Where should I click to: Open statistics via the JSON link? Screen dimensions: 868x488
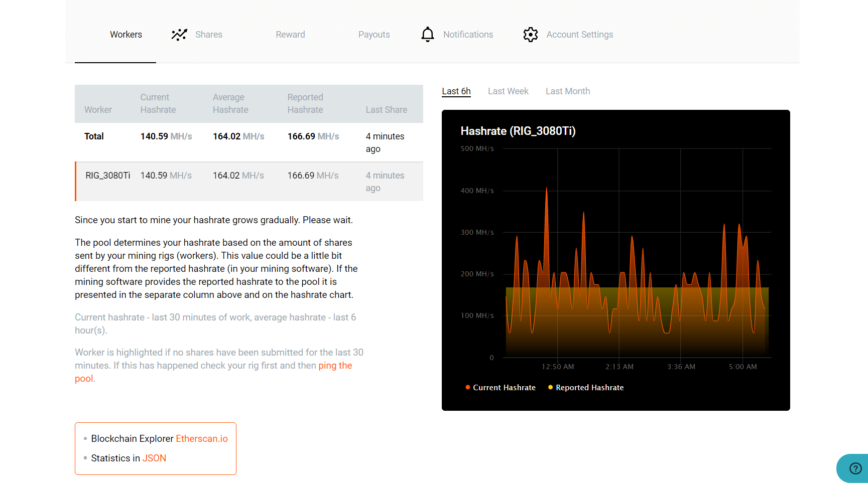click(x=154, y=458)
